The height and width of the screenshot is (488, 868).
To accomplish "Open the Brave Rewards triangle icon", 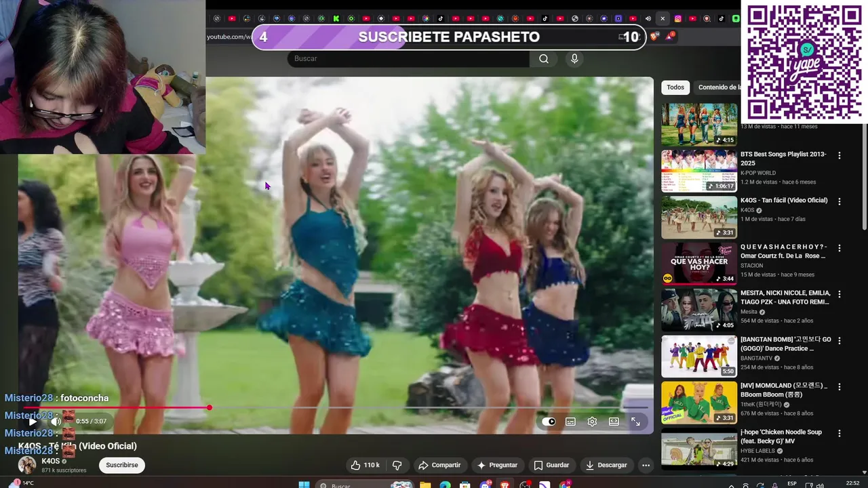I will point(669,37).
